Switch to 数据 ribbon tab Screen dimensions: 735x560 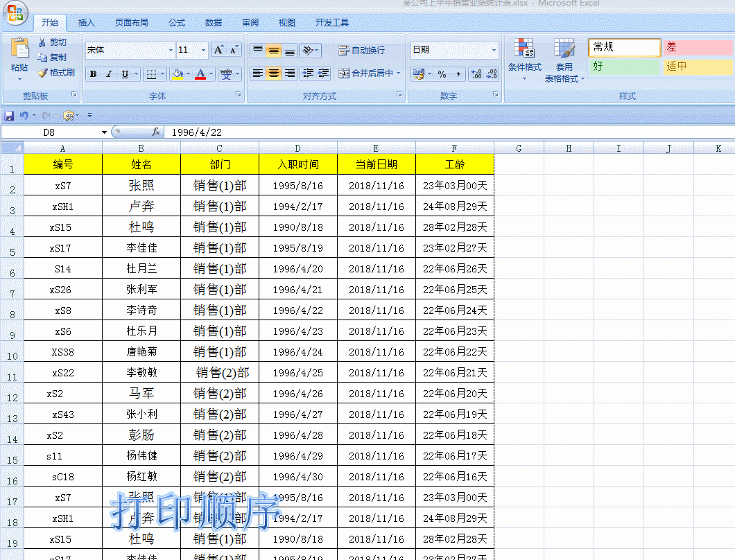[214, 22]
